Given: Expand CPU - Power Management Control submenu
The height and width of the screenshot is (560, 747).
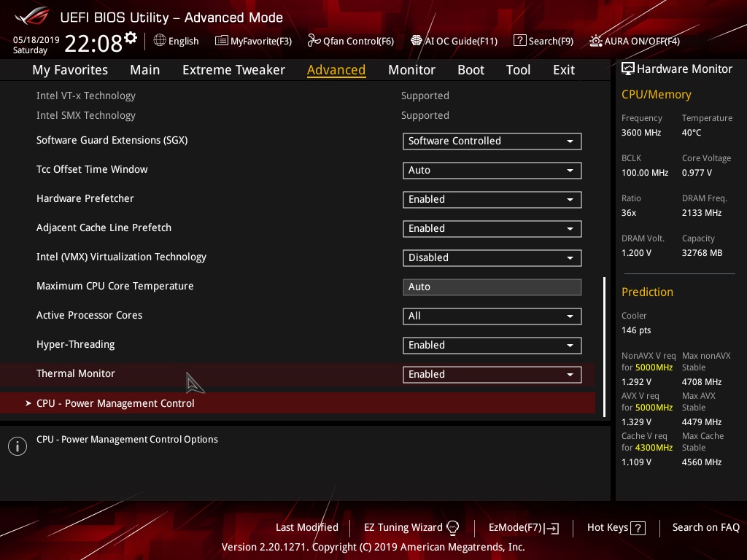Looking at the screenshot, I should click(298, 403).
